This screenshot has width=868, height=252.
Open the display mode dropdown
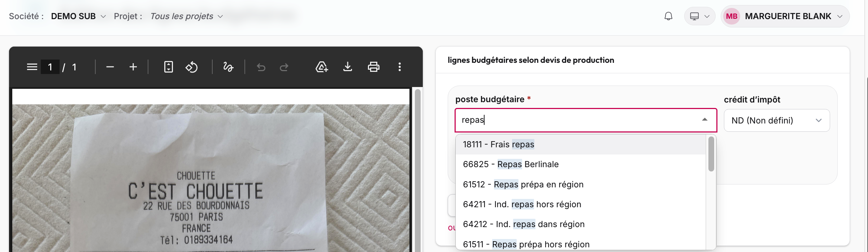click(x=700, y=16)
